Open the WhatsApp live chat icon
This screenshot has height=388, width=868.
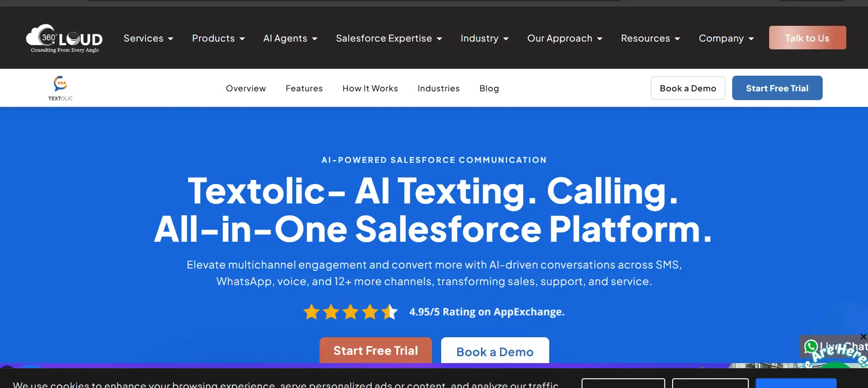(811, 347)
